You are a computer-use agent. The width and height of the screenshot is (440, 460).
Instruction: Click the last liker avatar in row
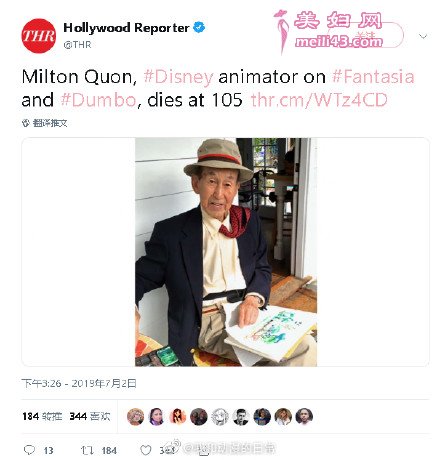304,416
